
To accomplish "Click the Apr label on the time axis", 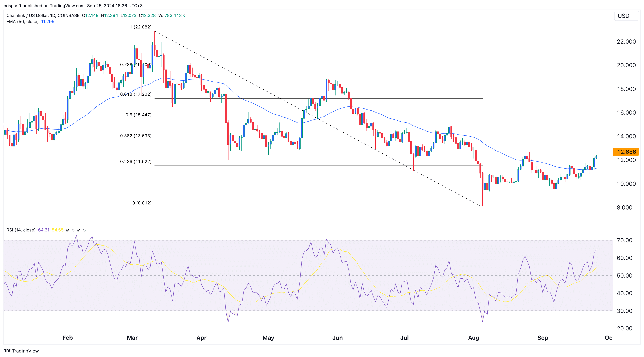I will (201, 338).
